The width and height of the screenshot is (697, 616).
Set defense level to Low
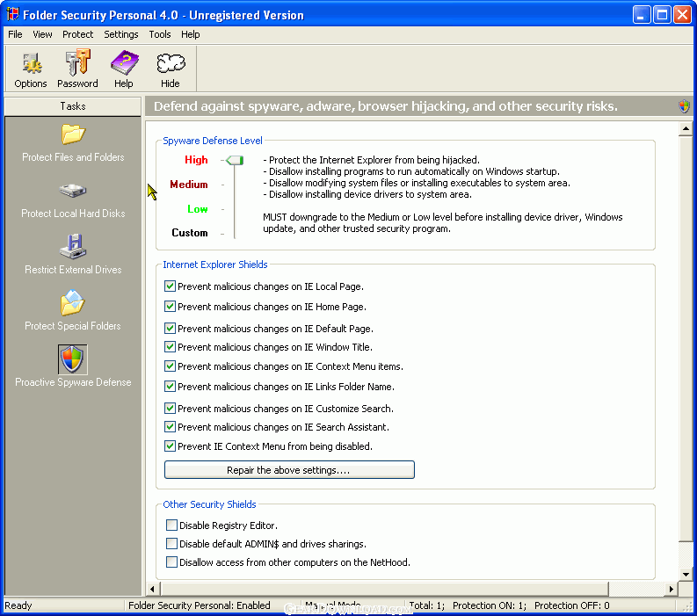[198, 209]
